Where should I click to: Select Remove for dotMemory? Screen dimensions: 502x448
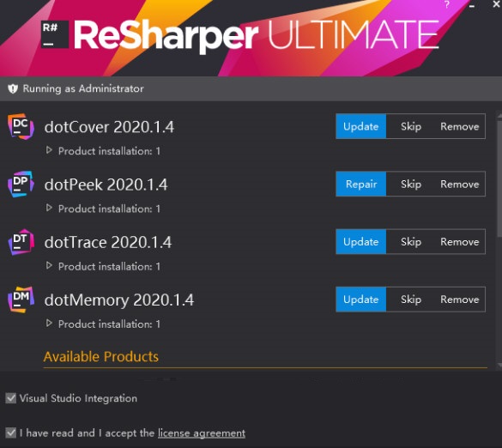[459, 299]
